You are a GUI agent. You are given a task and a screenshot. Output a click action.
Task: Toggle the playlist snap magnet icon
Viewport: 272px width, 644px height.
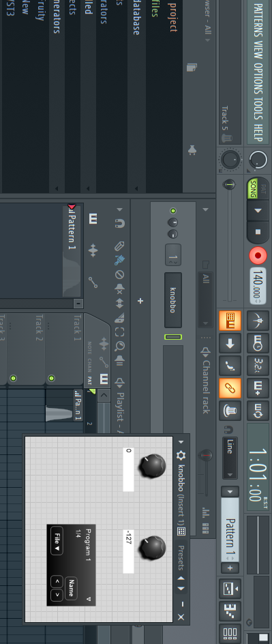point(119,224)
